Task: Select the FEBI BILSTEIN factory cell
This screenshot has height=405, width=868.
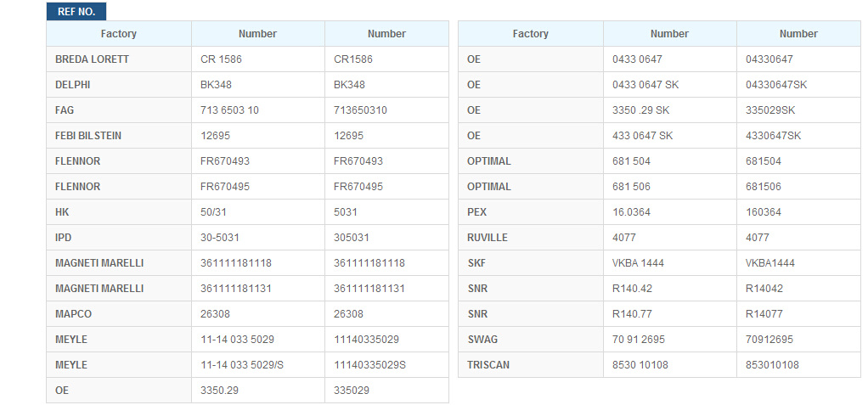Action: [x=119, y=136]
